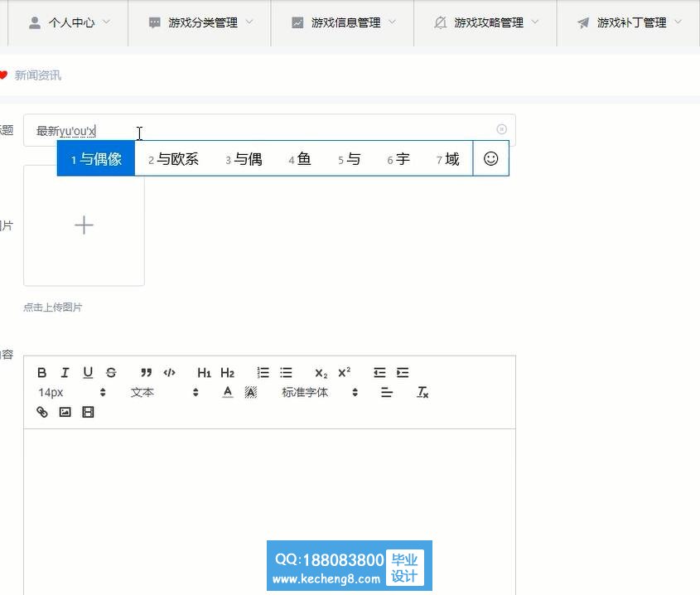
Task: Select IME candidate 与偶
Action: click(244, 159)
